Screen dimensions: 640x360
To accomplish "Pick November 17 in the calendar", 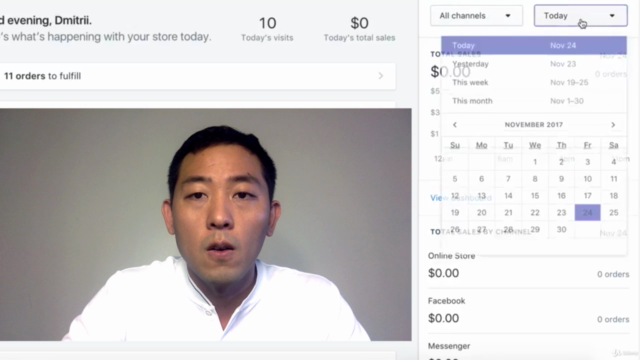I will [587, 196].
